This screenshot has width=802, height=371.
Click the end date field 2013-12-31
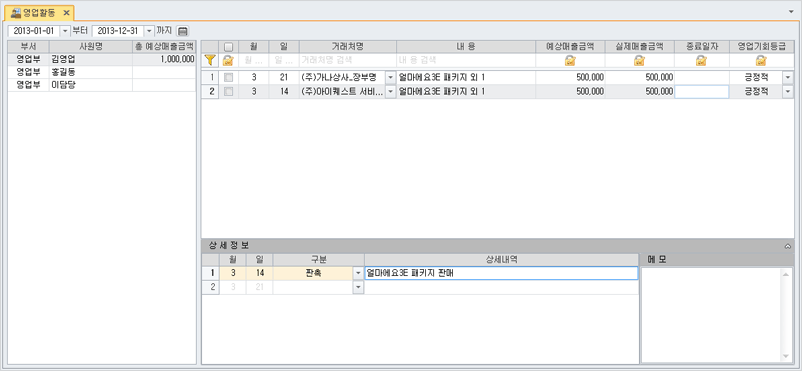click(118, 31)
